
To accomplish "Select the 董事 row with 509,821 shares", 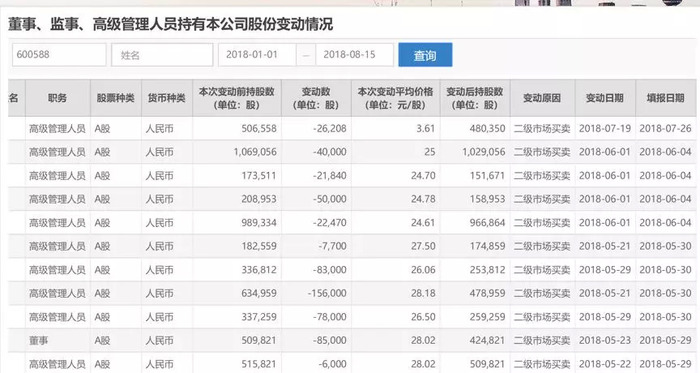I will coord(352,340).
